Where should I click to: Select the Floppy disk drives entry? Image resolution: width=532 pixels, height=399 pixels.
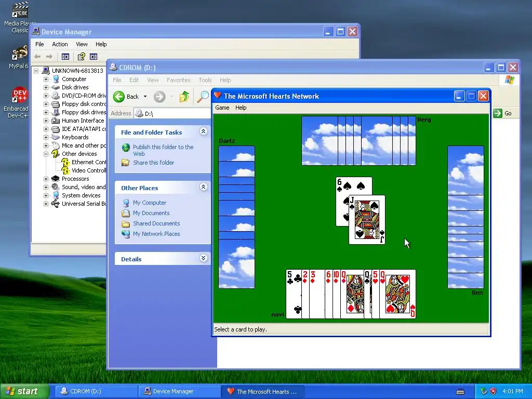(78, 112)
